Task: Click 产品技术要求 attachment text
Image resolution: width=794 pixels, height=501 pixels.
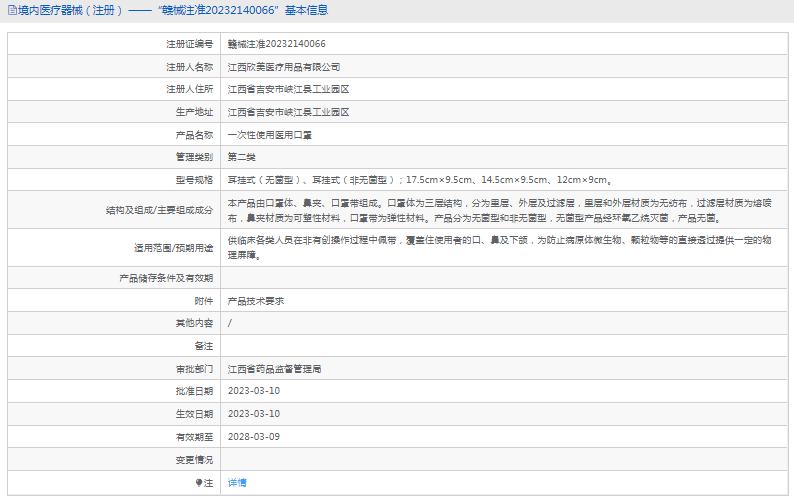Action: [256, 301]
